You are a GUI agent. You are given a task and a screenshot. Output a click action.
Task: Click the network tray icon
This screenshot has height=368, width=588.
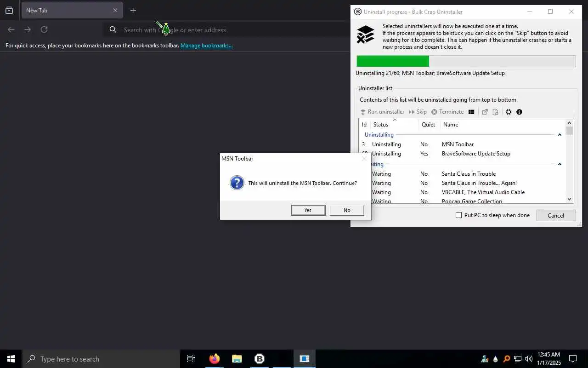pyautogui.click(x=518, y=359)
